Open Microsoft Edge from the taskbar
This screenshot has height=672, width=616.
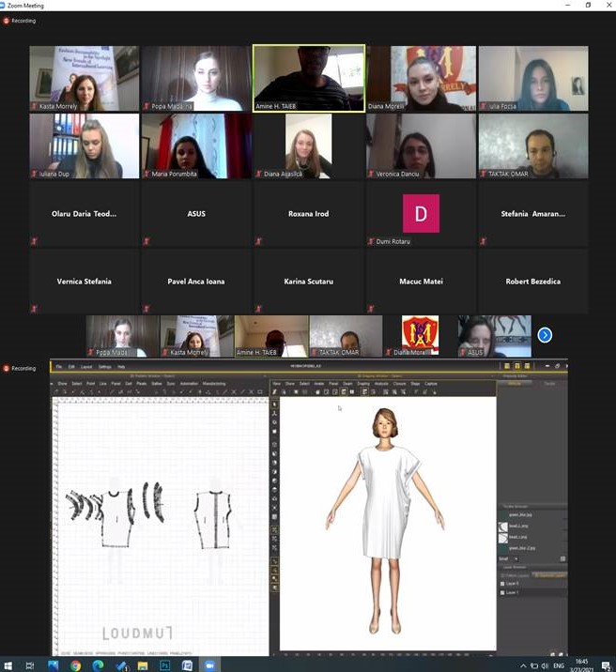click(x=99, y=665)
